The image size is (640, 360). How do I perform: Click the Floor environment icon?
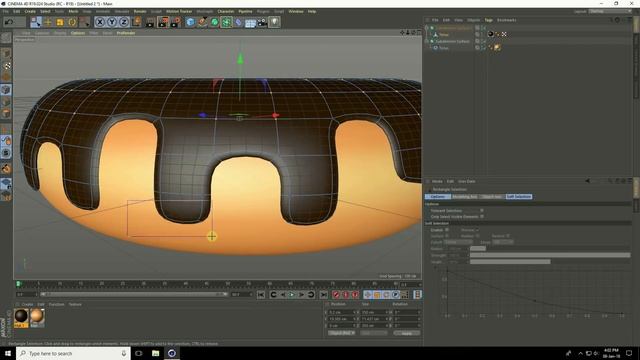pyautogui.click(x=250, y=22)
